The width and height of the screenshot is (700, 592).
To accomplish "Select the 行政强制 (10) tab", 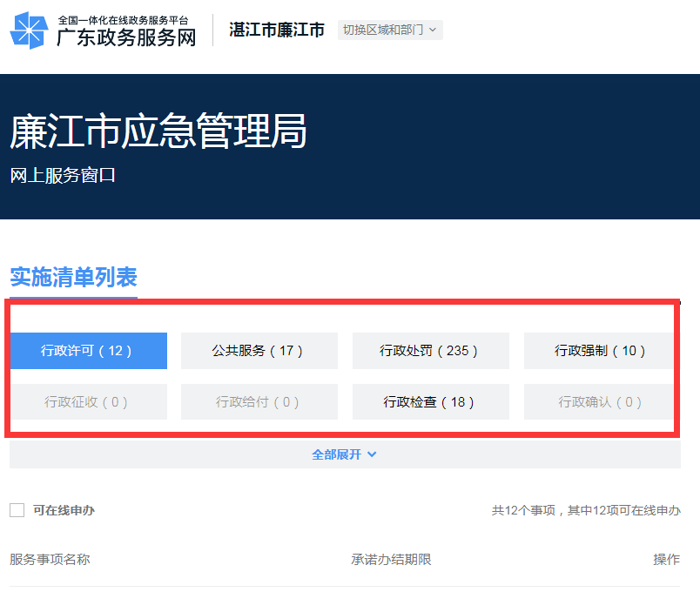I will [599, 351].
